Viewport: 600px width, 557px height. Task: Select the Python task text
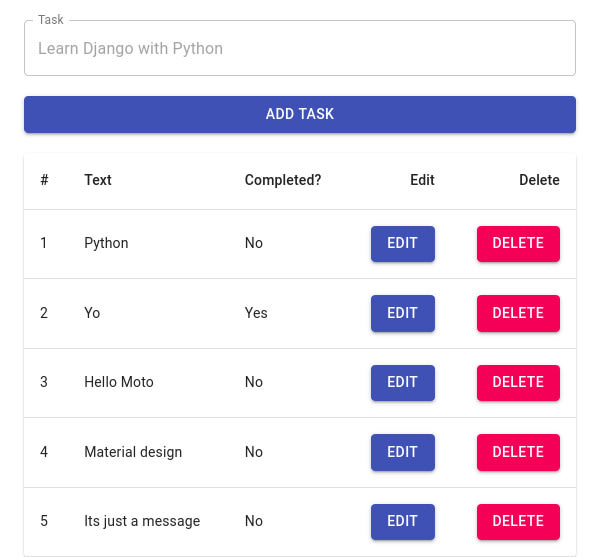click(x=106, y=243)
